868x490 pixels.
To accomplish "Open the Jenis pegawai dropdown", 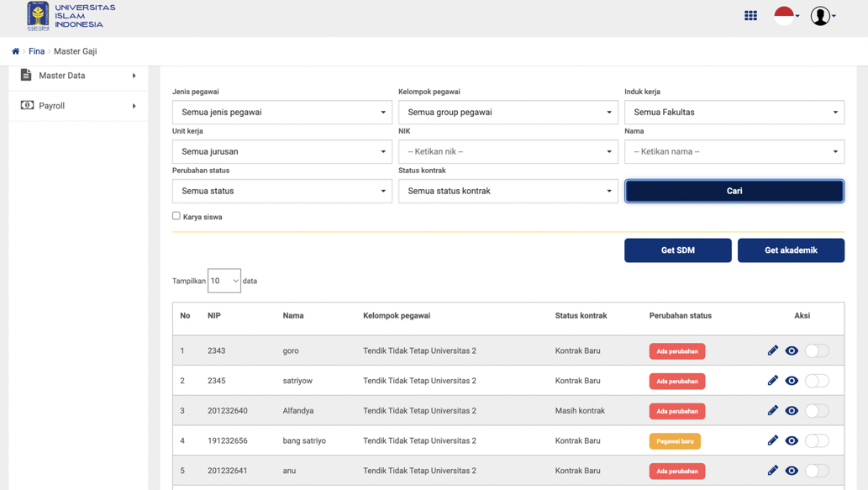I will coord(281,112).
